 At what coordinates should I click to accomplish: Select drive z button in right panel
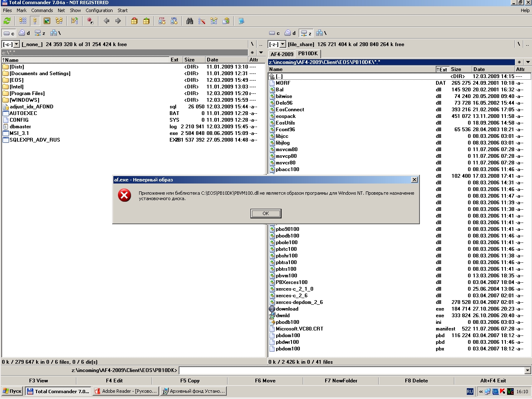[x=306, y=33]
